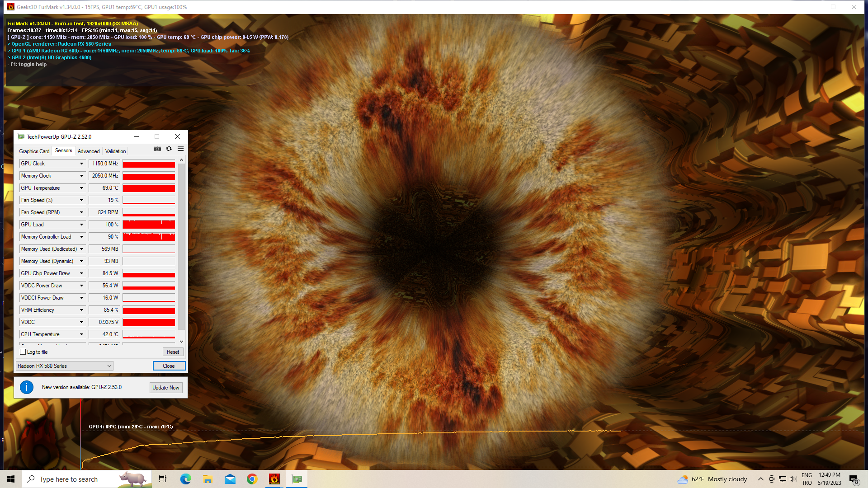Go to the Validation tab

(116, 151)
